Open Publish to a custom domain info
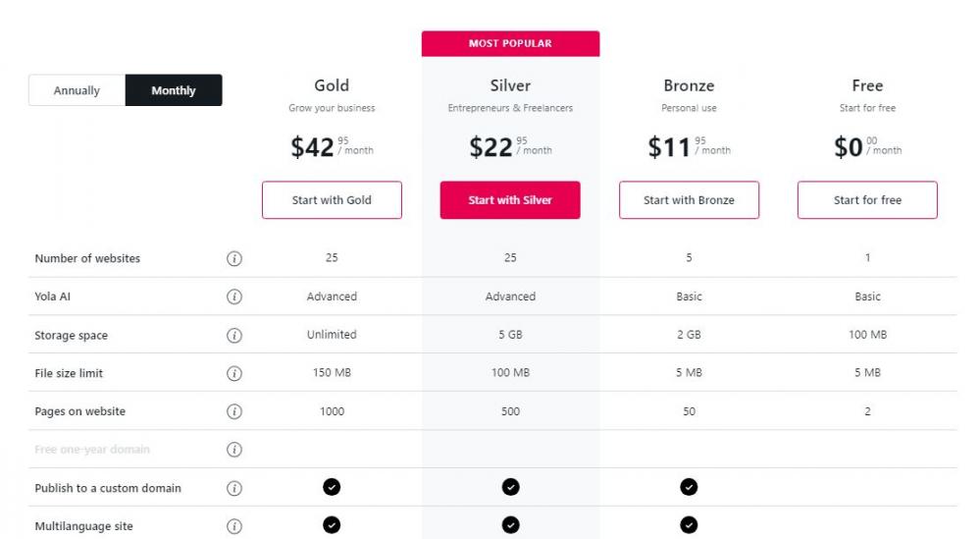 (234, 488)
